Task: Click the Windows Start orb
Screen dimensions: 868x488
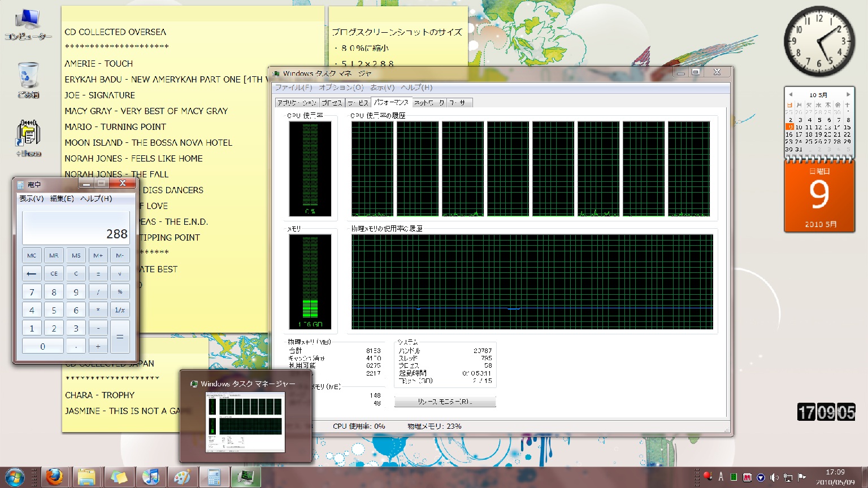Action: [14, 477]
